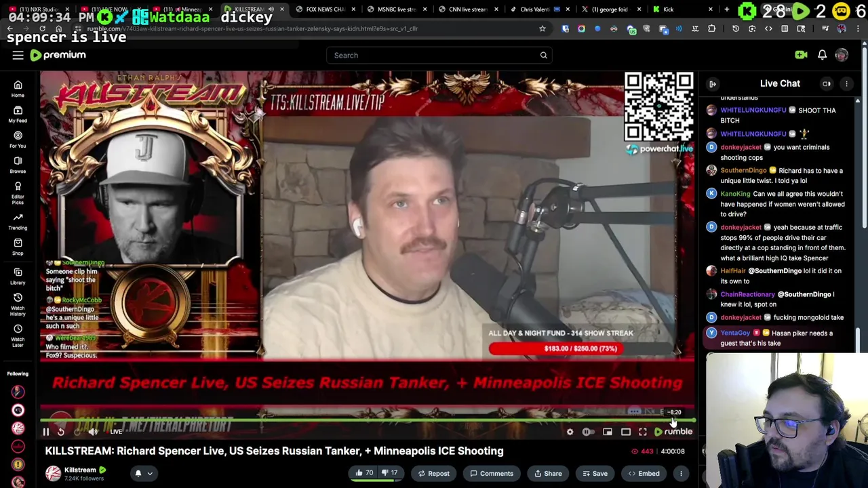868x488 pixels.
Task: Open the Trending page
Action: pyautogui.click(x=18, y=221)
